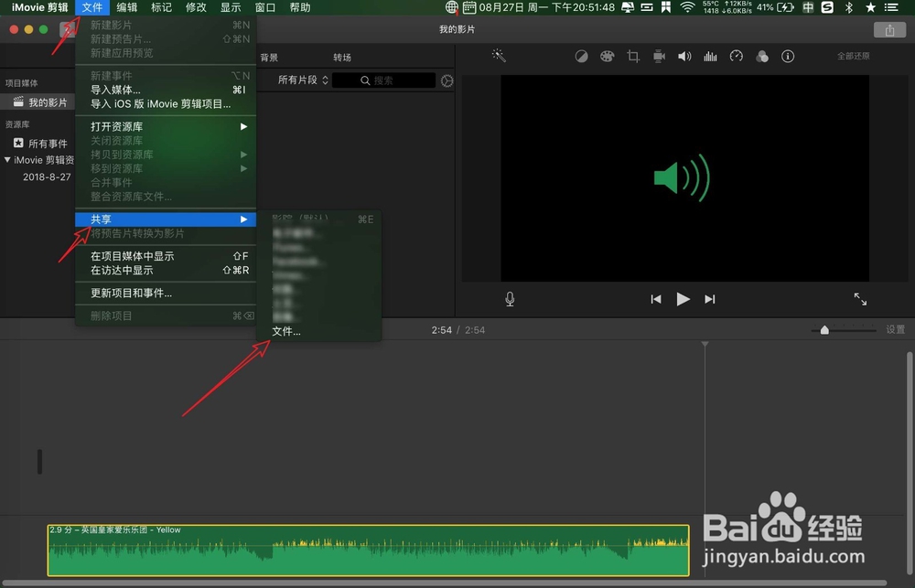915x588 pixels.
Task: Open the 显示 menu
Action: (x=231, y=7)
